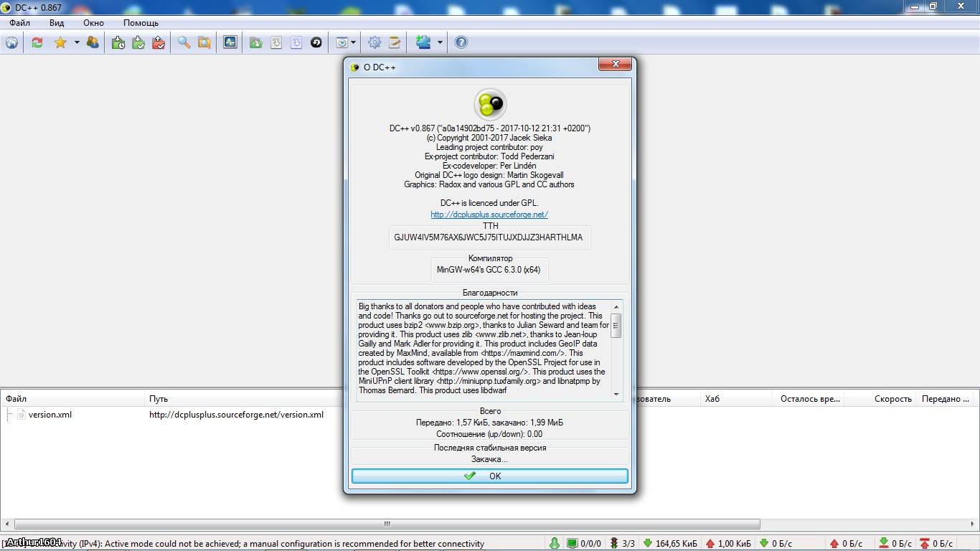Viewport: 980px width, 551px height.
Task: Open the Файл menu
Action: click(x=19, y=23)
